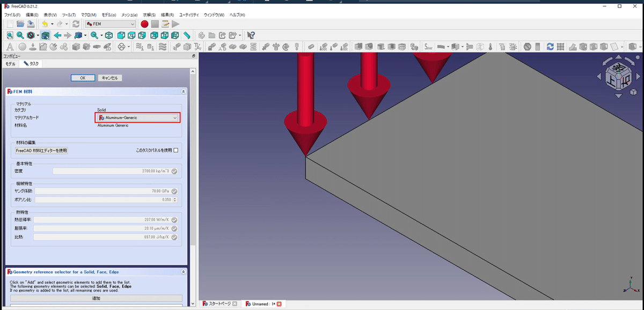The width and height of the screenshot is (644, 310).
Task: Click the mesh grid icon in the FEM toolbar
Action: click(560, 47)
